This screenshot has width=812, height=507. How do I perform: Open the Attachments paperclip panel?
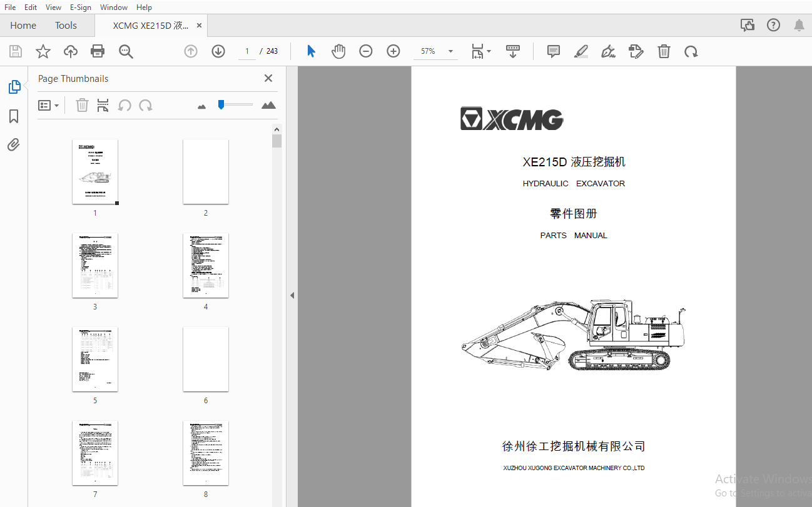click(x=14, y=145)
